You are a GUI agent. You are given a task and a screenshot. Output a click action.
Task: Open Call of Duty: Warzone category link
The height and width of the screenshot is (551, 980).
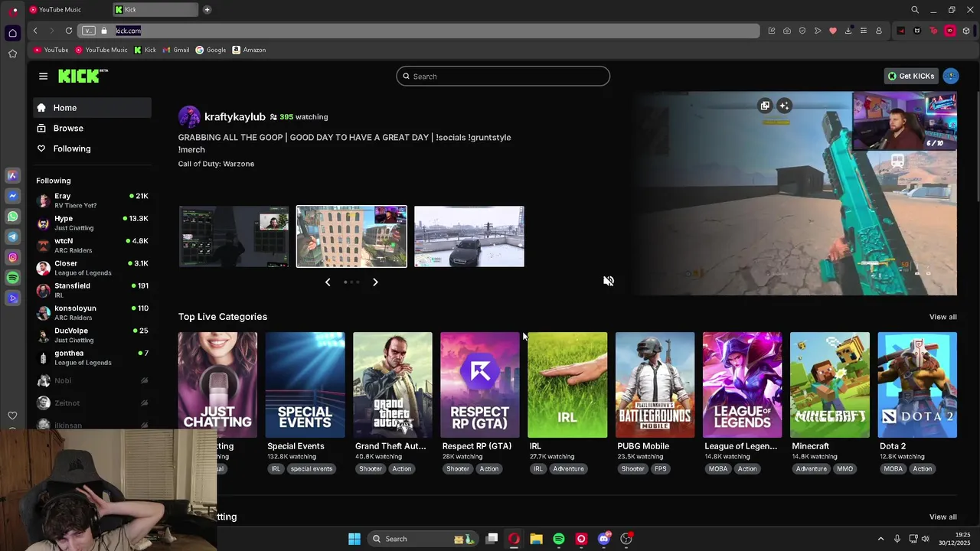pos(216,164)
